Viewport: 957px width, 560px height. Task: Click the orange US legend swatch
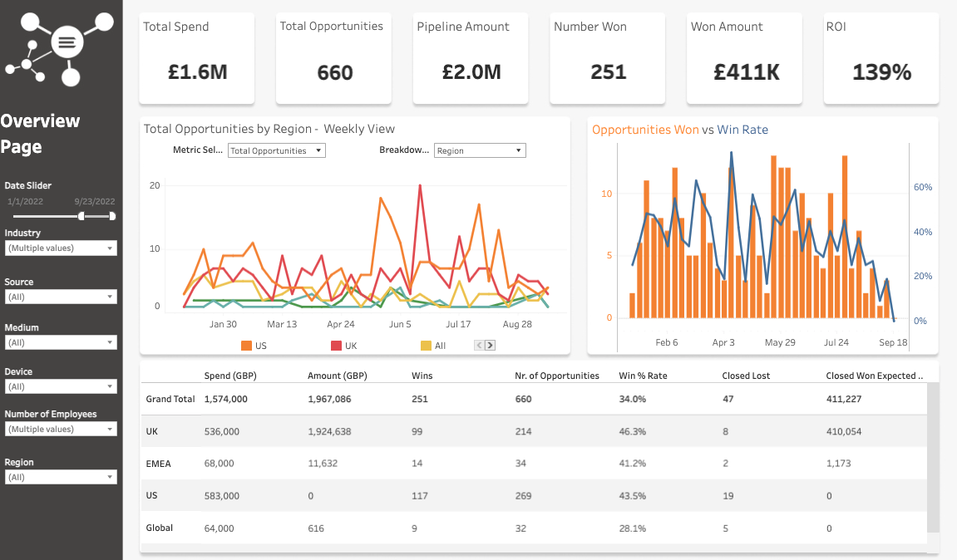[x=246, y=345]
